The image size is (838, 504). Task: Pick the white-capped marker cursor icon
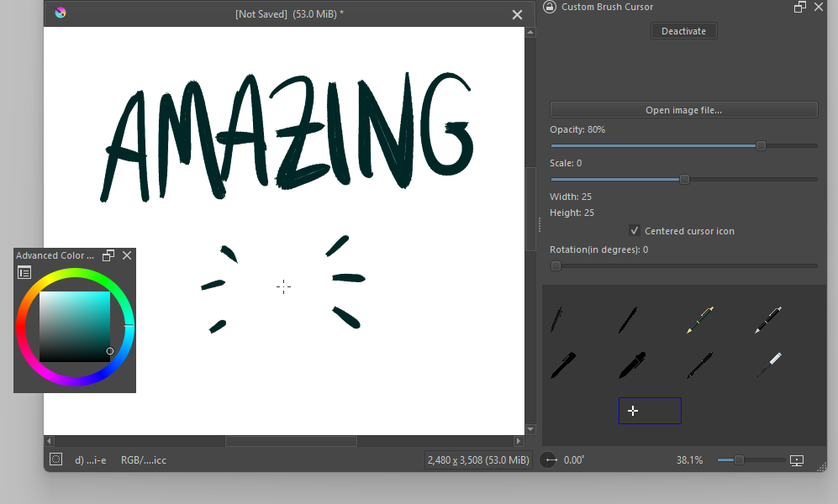click(768, 365)
